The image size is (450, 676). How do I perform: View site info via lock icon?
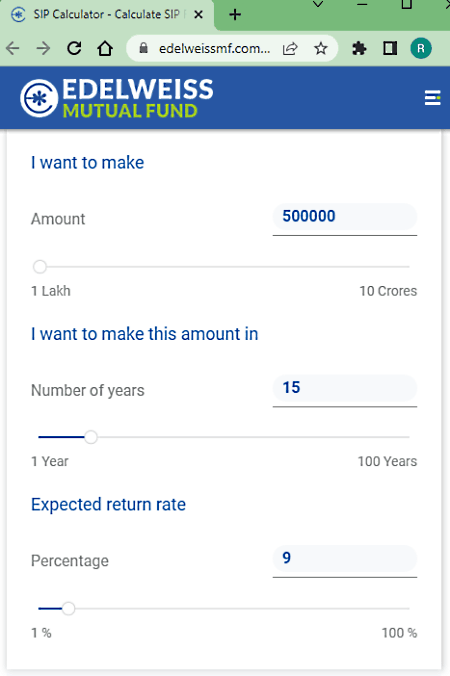pos(144,48)
